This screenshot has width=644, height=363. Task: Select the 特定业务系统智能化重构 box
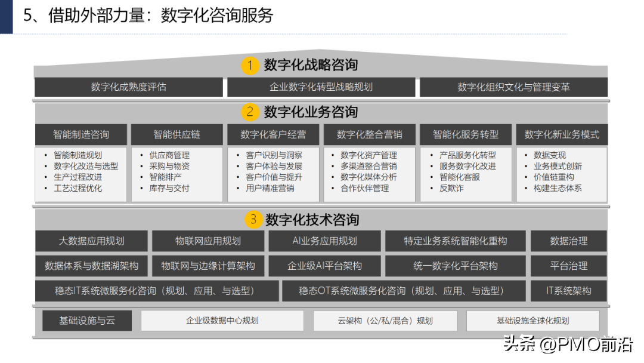(455, 241)
